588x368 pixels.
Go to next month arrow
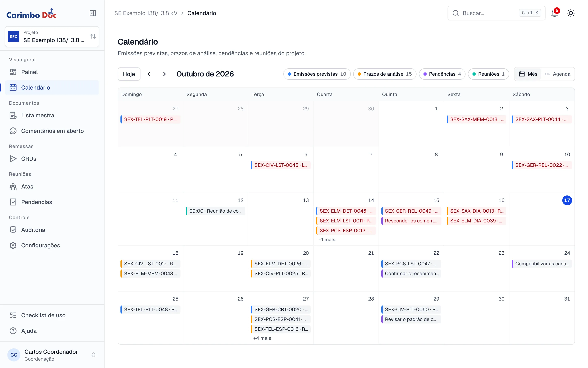tap(165, 74)
